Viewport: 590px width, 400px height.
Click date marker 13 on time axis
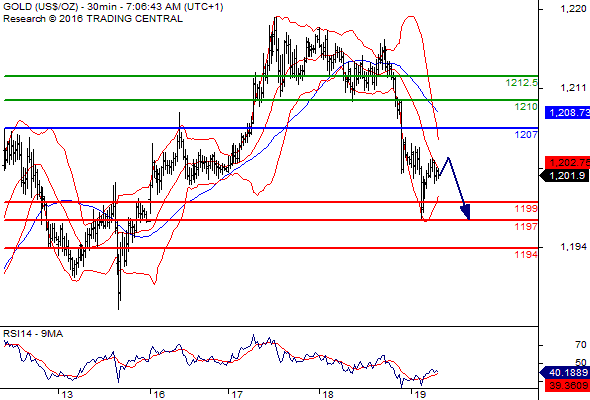(x=67, y=395)
